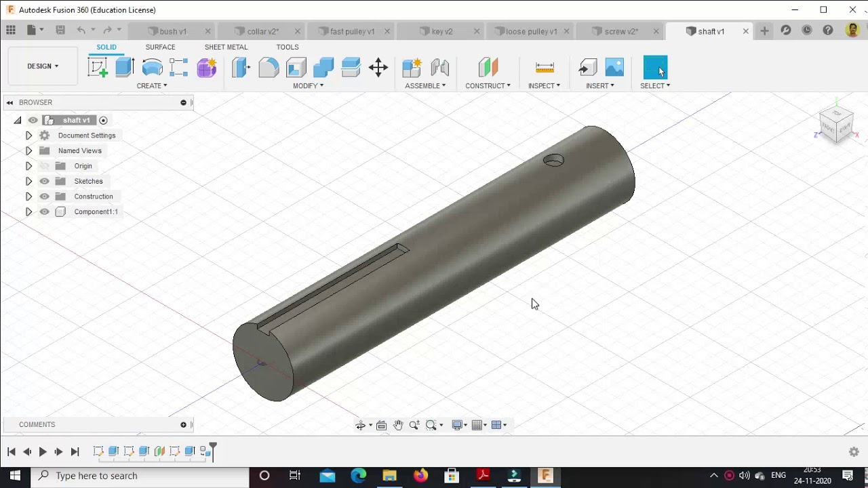The image size is (868, 488).
Task: Select the Joint tool
Action: click(439, 67)
